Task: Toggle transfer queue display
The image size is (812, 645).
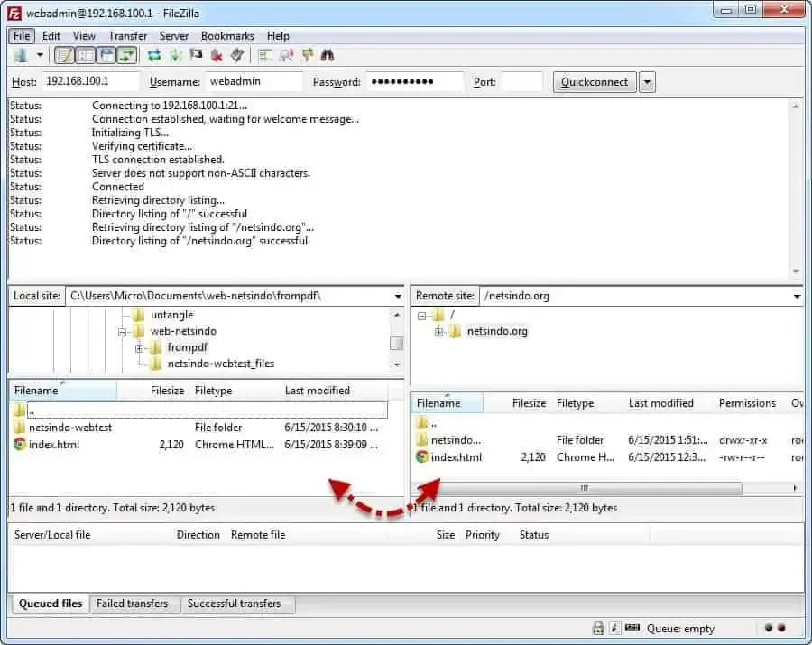Action: point(127,56)
